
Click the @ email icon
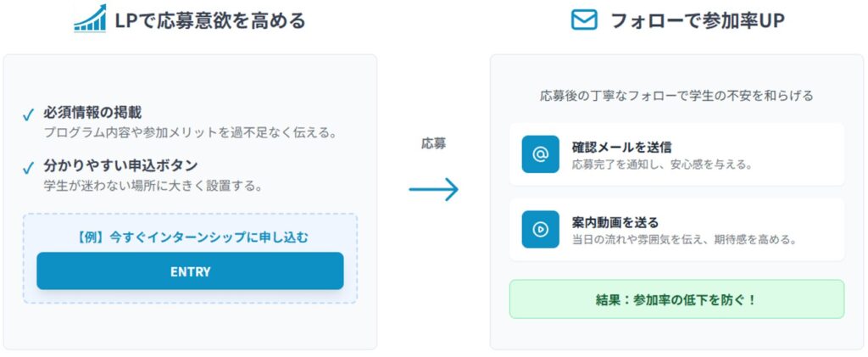click(x=540, y=154)
